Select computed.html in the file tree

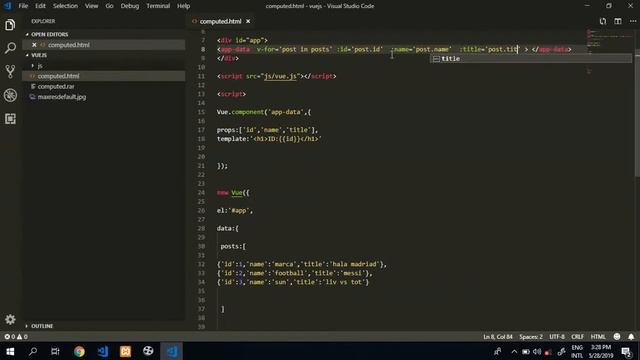(58, 76)
